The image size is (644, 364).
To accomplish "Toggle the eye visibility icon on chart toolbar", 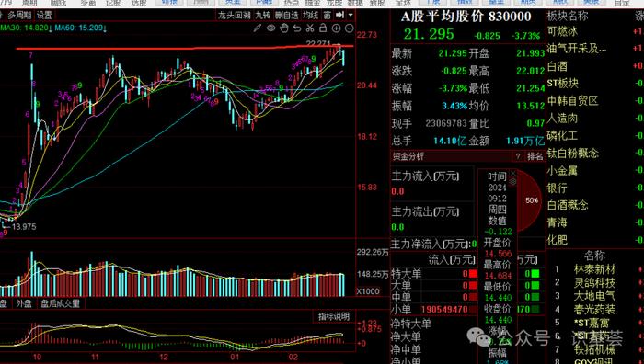I will coord(270,28).
